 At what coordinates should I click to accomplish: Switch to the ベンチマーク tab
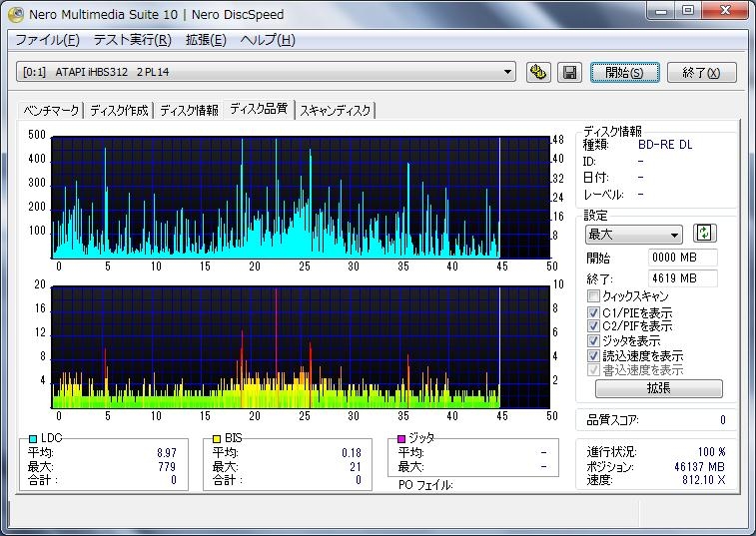tap(51, 111)
